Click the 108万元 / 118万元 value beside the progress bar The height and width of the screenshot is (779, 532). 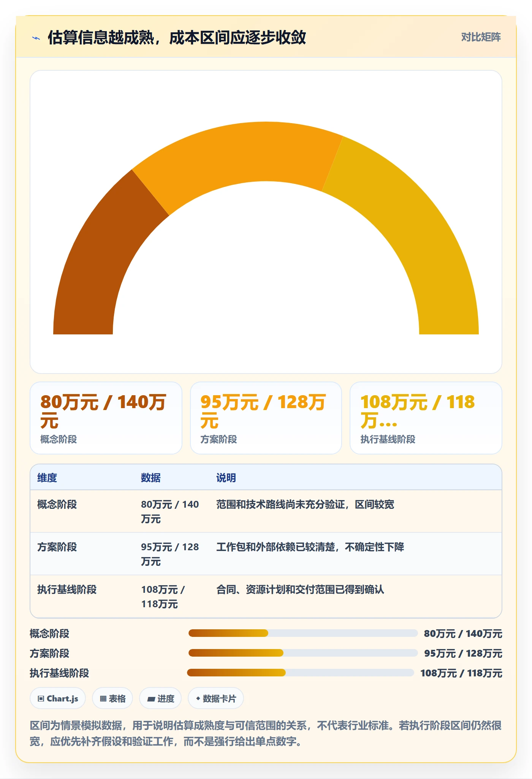tap(461, 673)
